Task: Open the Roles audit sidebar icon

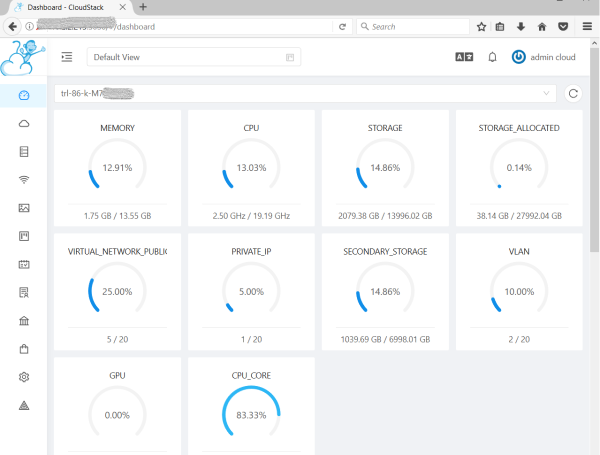Action: pyautogui.click(x=24, y=292)
